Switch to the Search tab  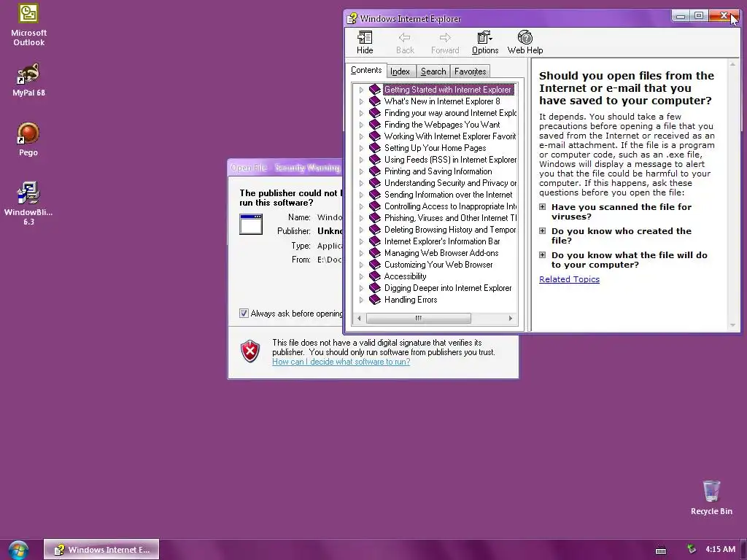pos(433,71)
